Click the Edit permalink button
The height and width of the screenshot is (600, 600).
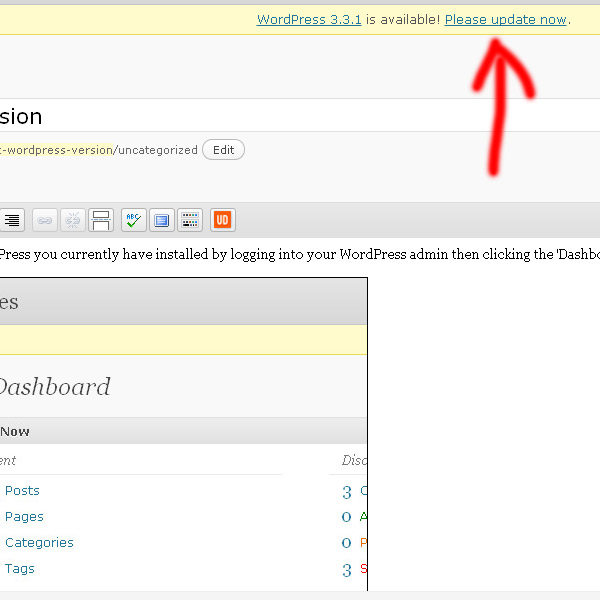pos(223,150)
